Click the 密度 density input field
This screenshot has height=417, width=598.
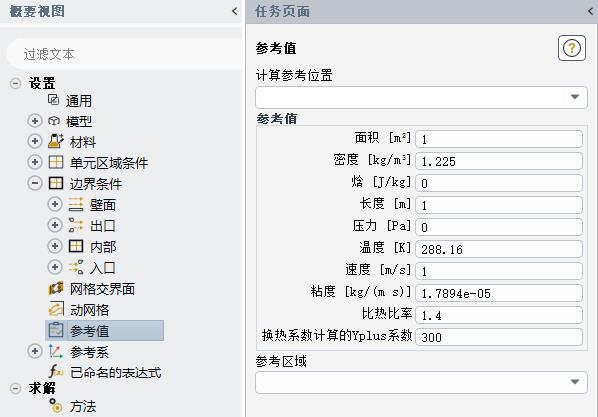(499, 161)
